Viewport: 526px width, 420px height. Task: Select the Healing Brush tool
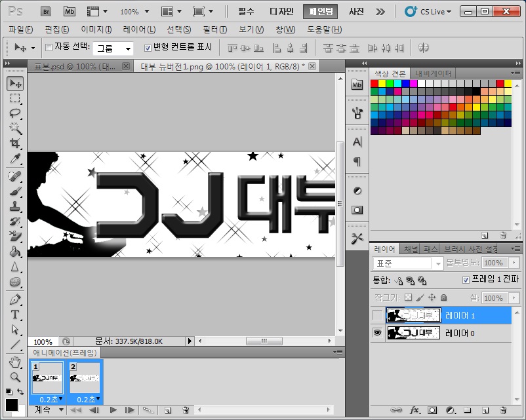tap(15, 176)
